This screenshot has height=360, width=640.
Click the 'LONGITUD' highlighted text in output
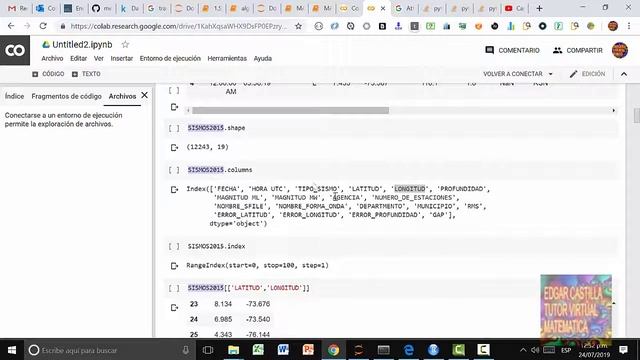point(409,189)
